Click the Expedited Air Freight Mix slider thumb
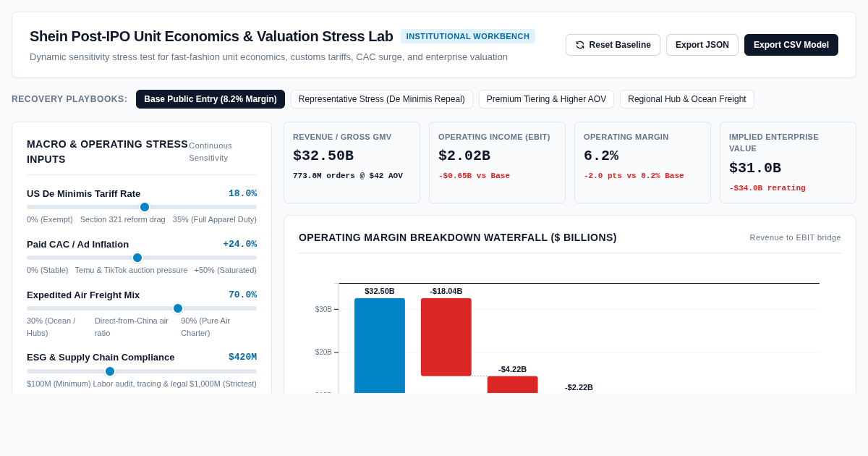Screen dimensions: 868x456 click(x=178, y=308)
